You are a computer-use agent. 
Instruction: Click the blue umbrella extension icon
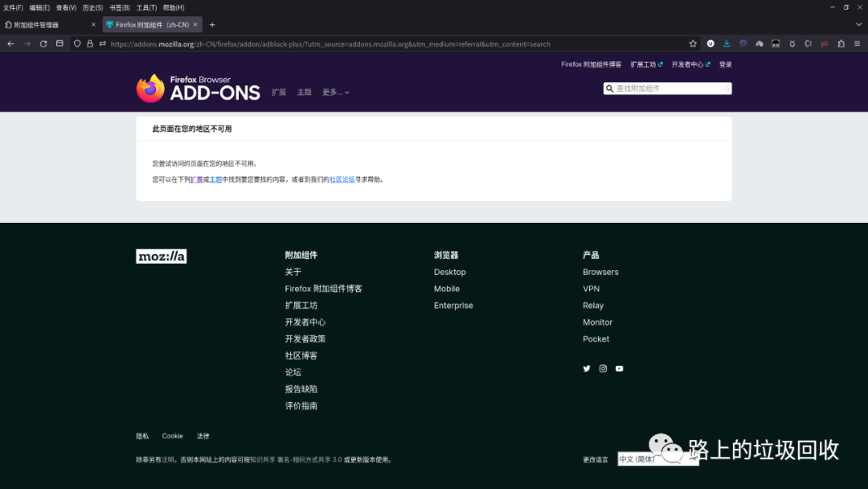coord(743,43)
